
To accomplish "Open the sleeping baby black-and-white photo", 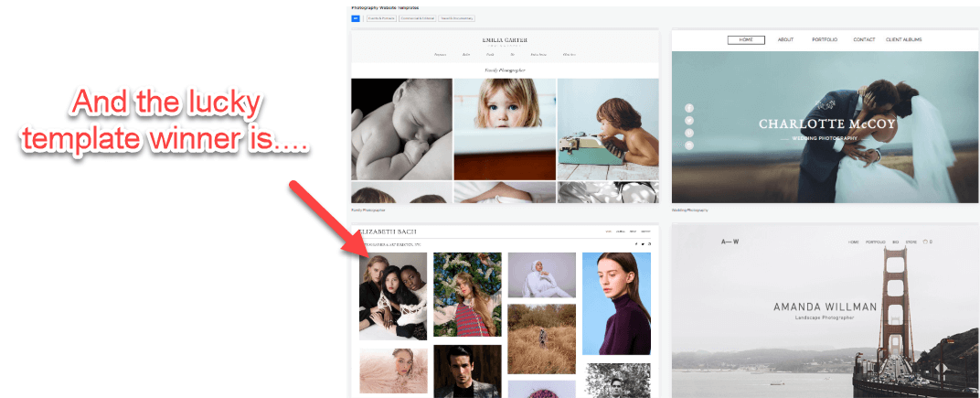I will tap(401, 129).
